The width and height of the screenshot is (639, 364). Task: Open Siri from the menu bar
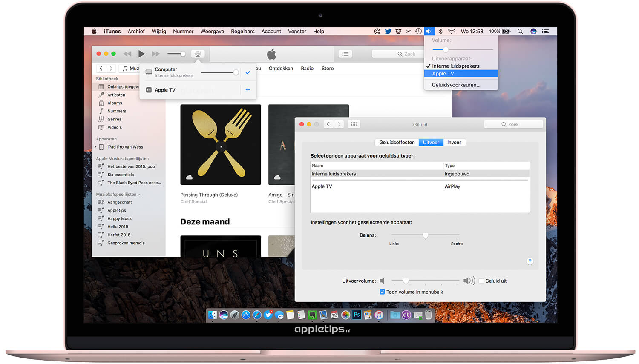click(533, 31)
